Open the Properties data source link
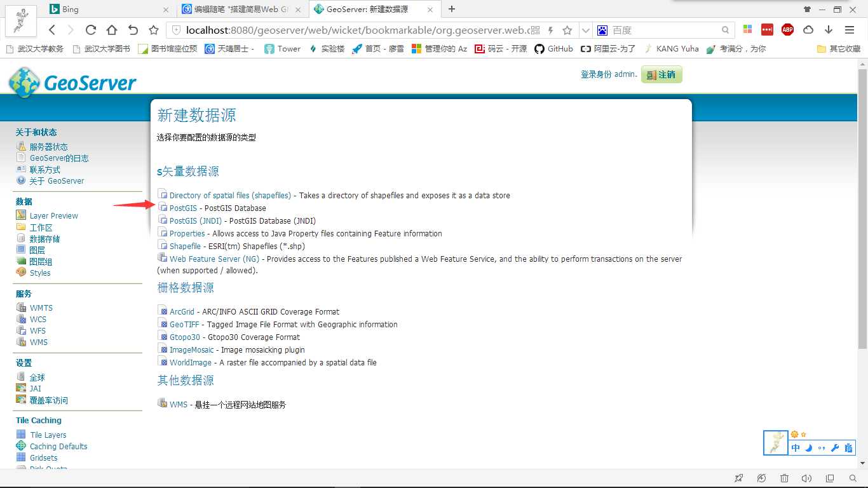 [x=187, y=233]
